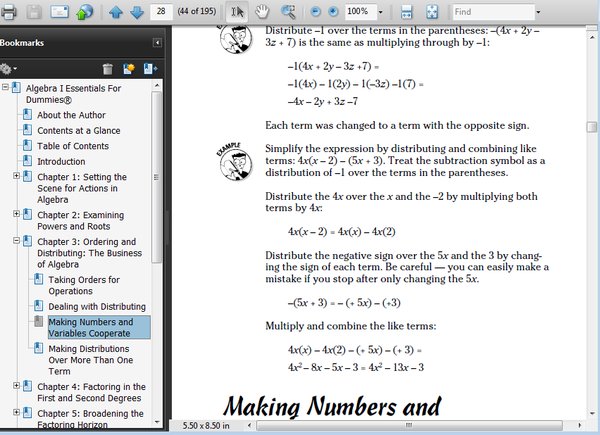Click the EXAMPLE cartoon icon in the page
Screen dimensions: 600x435
235,161
